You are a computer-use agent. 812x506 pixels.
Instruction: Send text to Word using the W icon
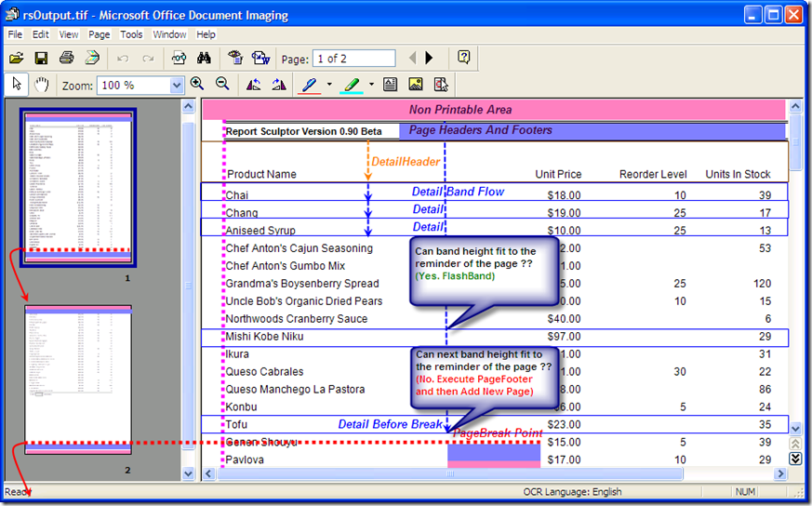260,58
